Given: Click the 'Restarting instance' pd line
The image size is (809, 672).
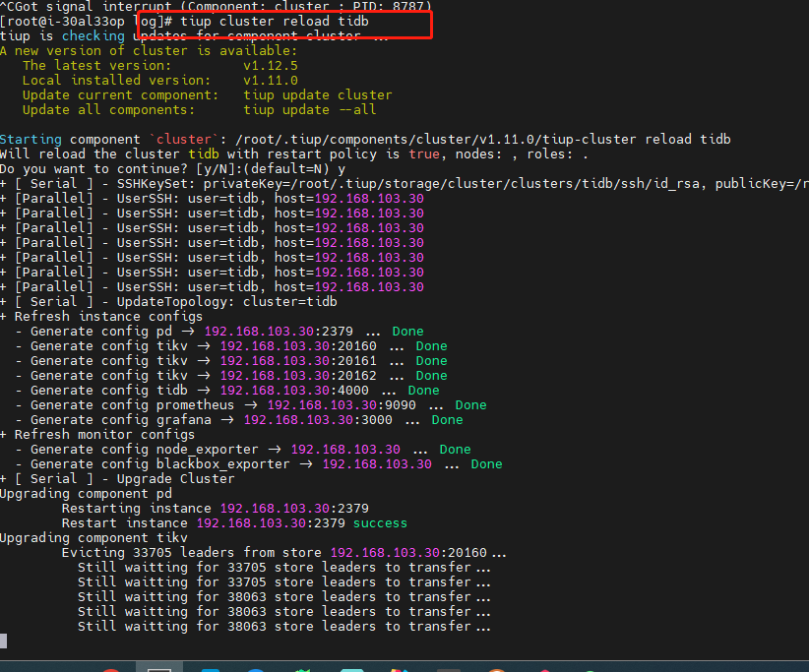Looking at the screenshot, I should [x=216, y=509].
